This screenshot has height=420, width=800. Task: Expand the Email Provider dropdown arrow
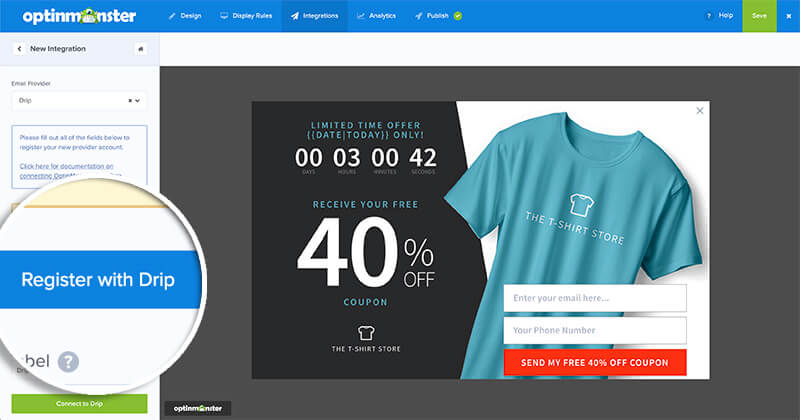click(x=137, y=101)
